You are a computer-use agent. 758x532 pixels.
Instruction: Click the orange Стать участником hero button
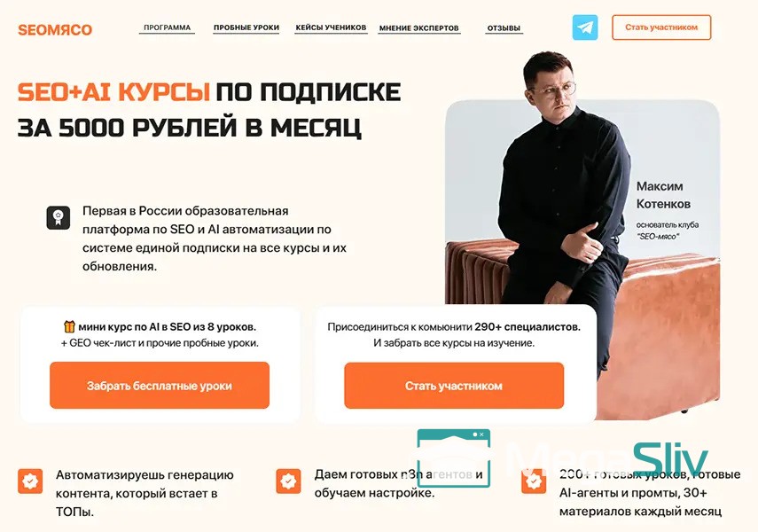click(454, 386)
